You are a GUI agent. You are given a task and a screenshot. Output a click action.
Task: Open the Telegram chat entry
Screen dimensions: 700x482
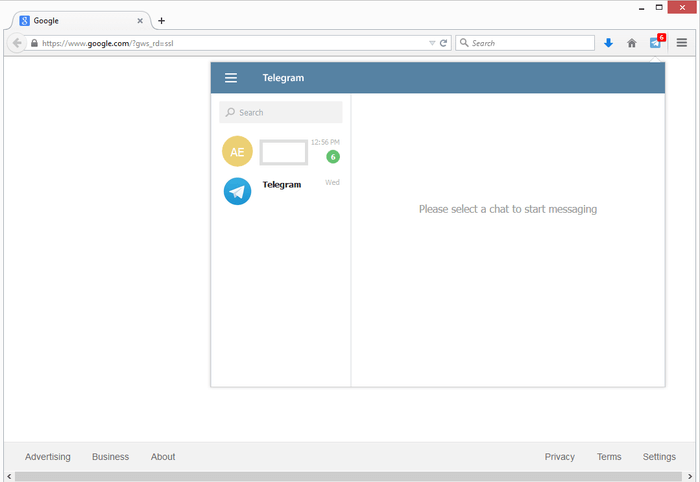click(281, 191)
